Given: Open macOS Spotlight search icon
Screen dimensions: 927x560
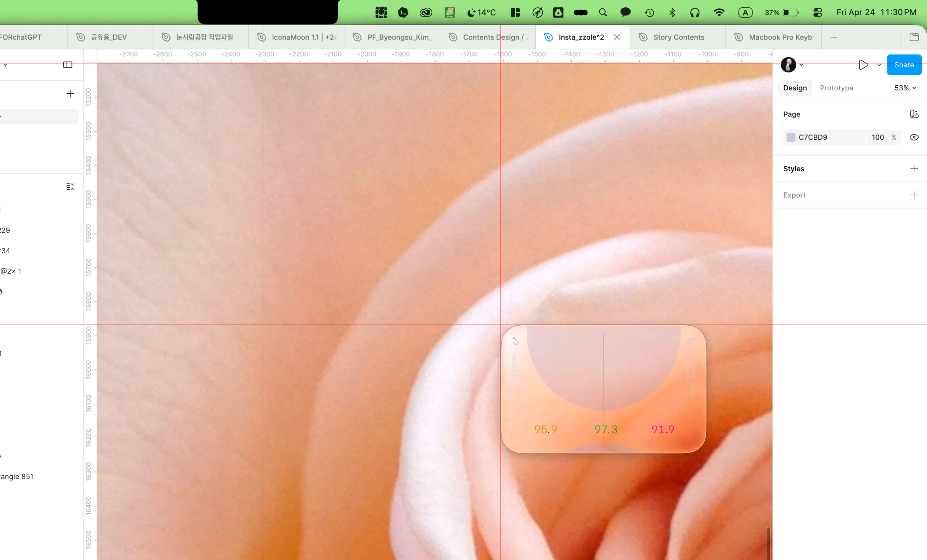Looking at the screenshot, I should pyautogui.click(x=603, y=13).
